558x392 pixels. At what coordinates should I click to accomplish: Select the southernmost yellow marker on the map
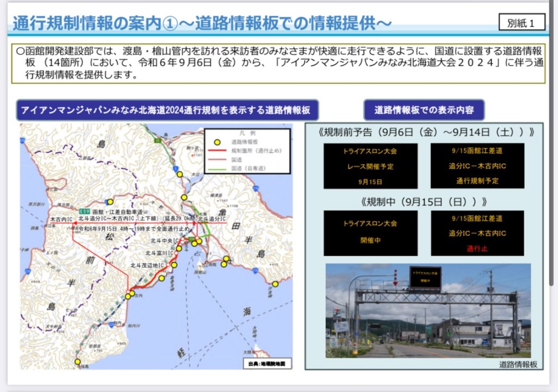click(78, 362)
